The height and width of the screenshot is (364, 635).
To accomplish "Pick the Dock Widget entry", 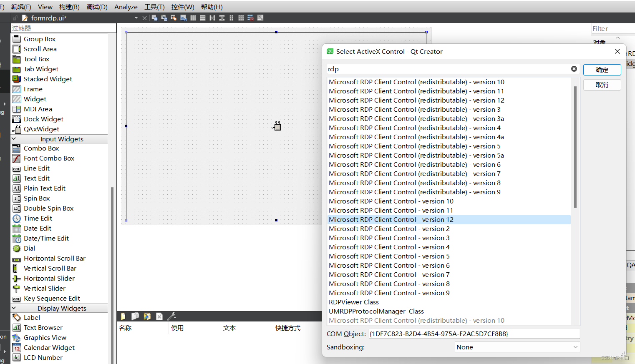I will tap(43, 119).
